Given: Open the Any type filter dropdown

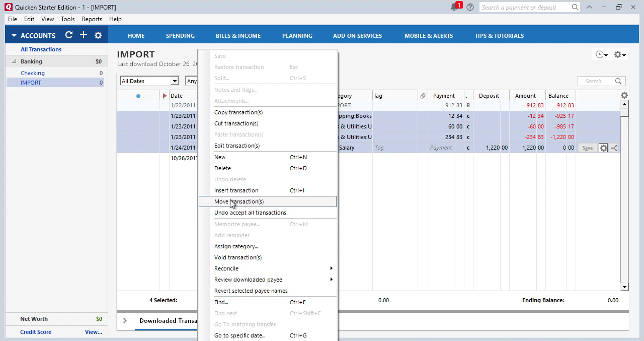Looking at the screenshot, I should (191, 81).
